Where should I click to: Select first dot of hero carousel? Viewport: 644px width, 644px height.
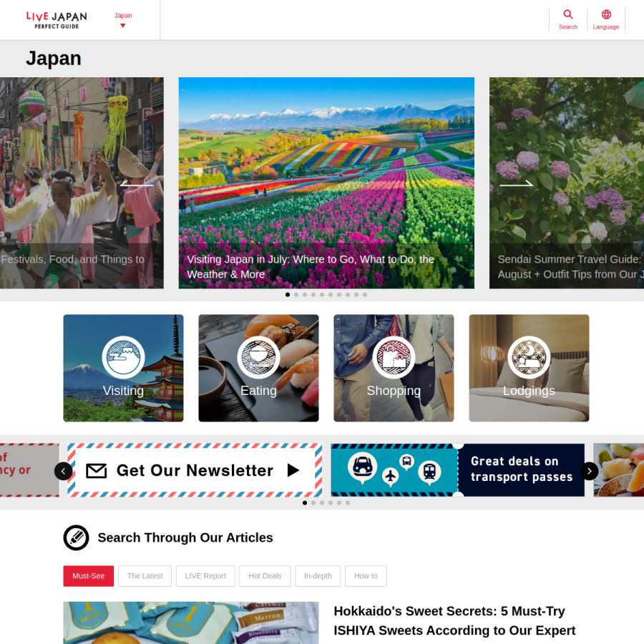(288, 295)
